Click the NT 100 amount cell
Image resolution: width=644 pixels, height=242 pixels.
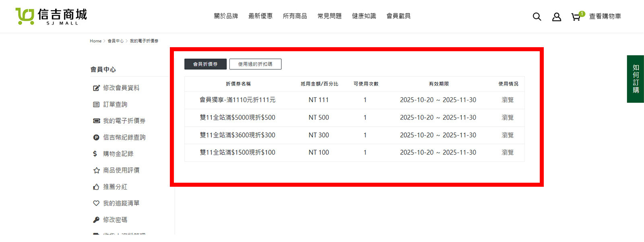point(319,152)
